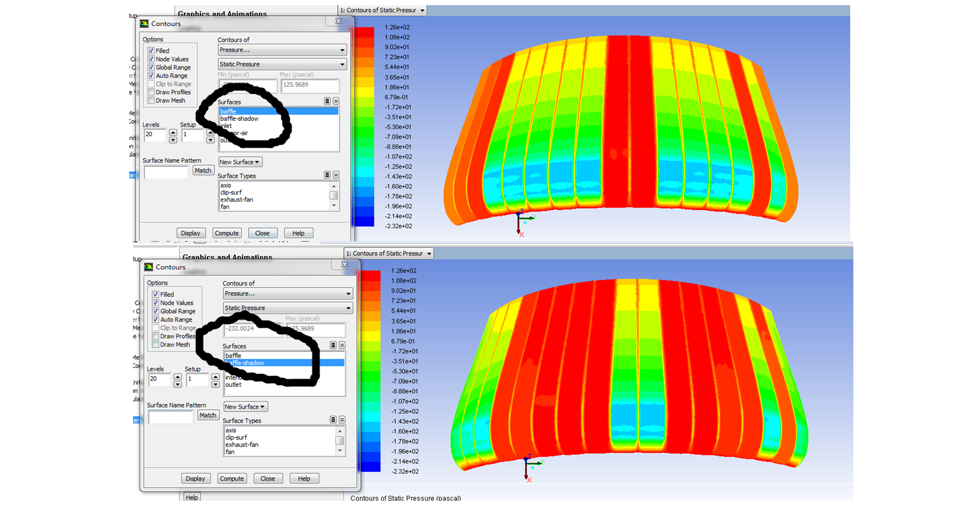Enable Draw Mesh in bottom Contours dialog
Image resolution: width=980 pixels, height=509 pixels.
pyautogui.click(x=155, y=345)
